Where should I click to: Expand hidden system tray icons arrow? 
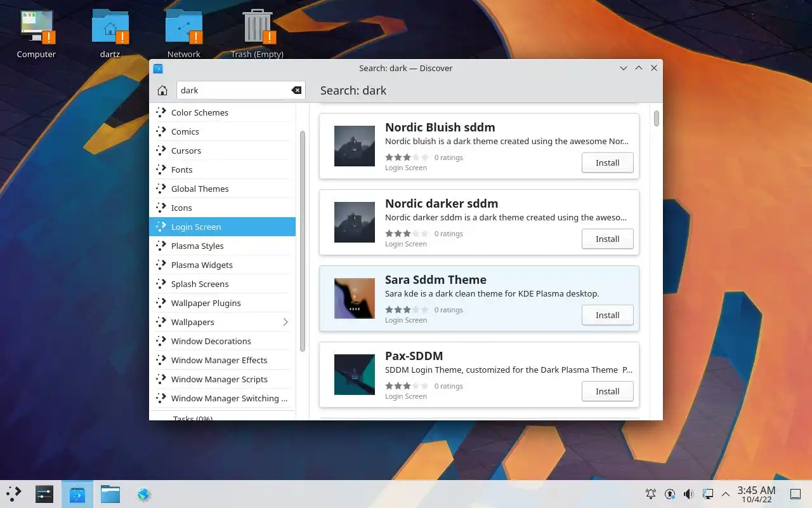(726, 494)
